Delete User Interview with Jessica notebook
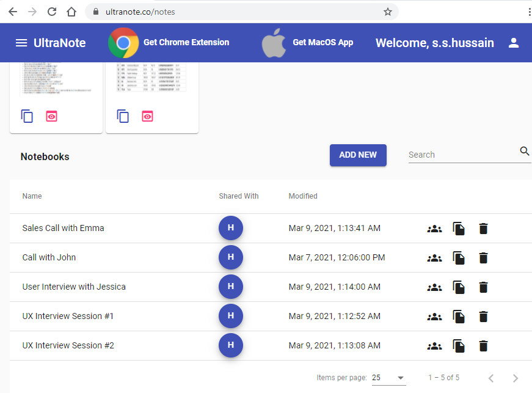 483,287
